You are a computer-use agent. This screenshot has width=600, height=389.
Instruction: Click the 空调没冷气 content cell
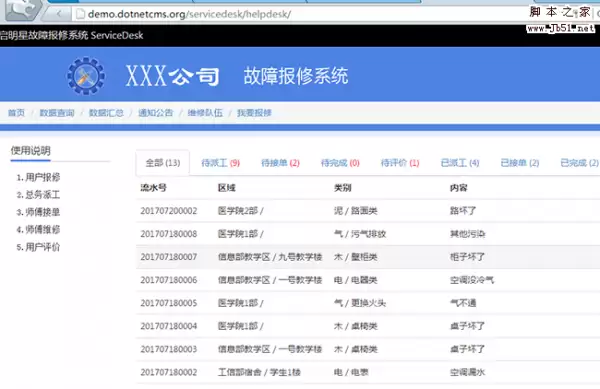472,280
